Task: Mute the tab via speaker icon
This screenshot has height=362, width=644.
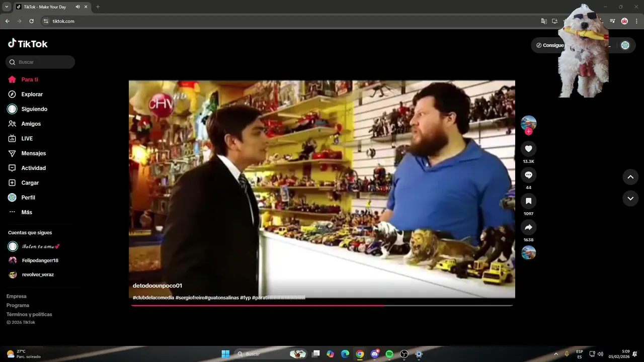Action: (77, 7)
